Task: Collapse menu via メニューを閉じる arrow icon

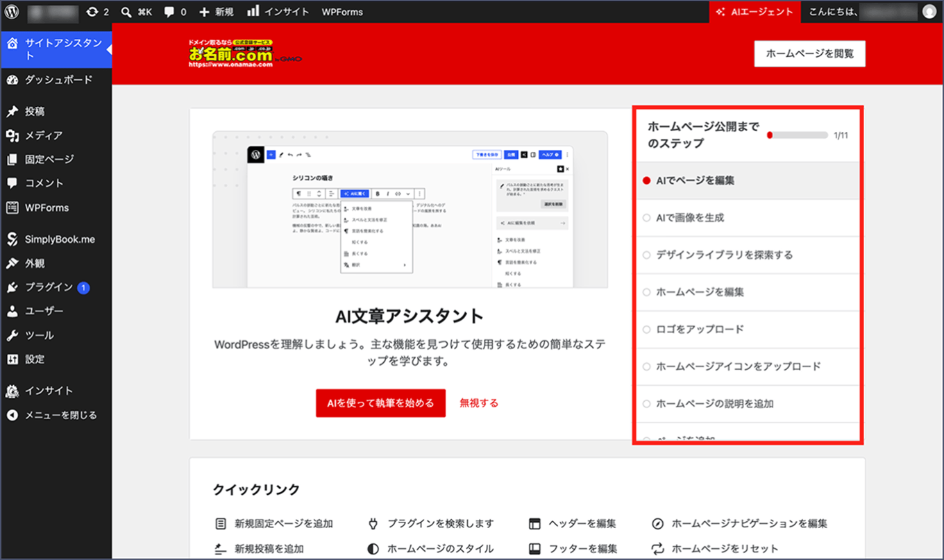Action: tap(12, 415)
